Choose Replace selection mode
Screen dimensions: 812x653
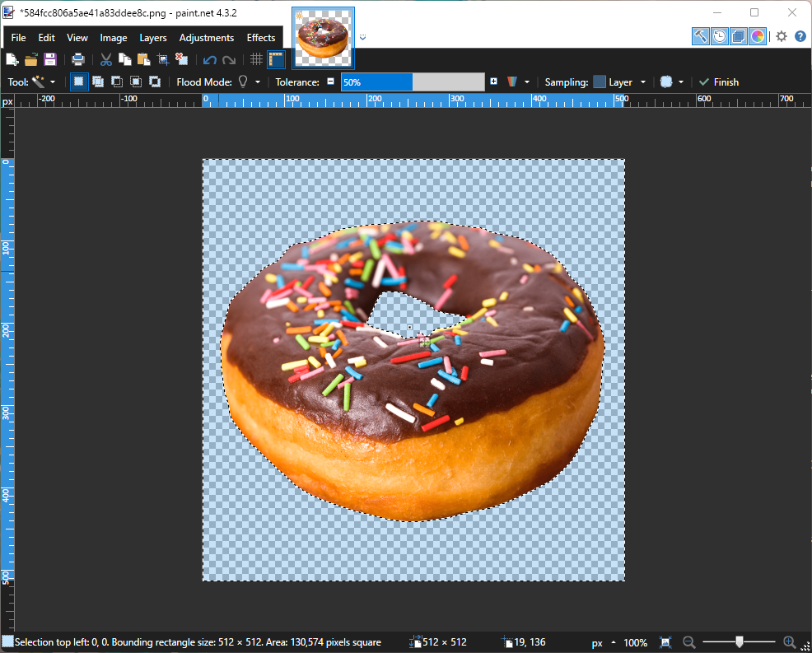pyautogui.click(x=79, y=82)
